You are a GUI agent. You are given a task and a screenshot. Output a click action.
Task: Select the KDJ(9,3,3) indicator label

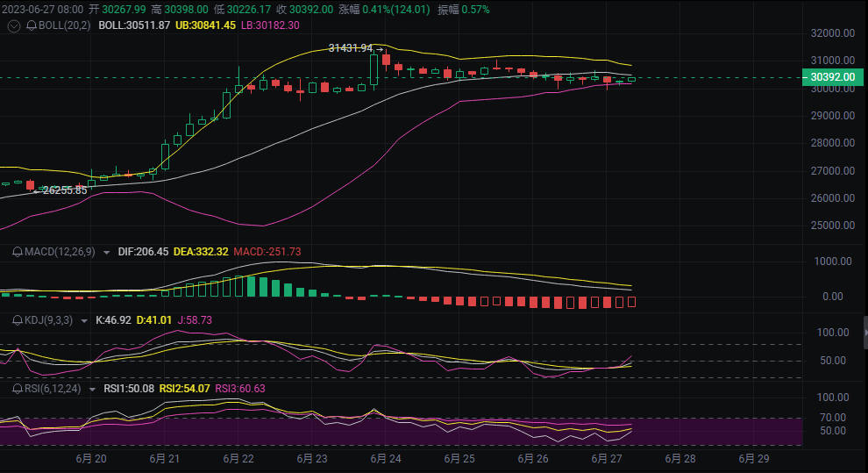49,320
